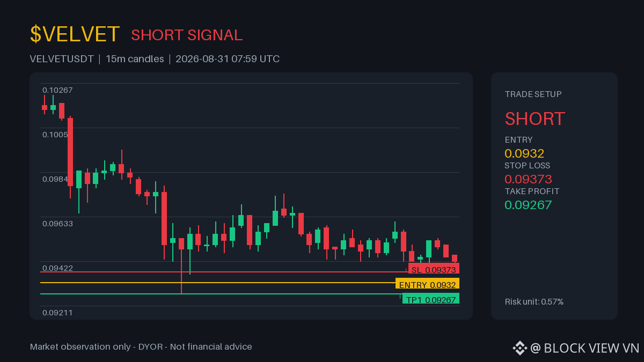Click the Risk unit: 0.57% text
Image resolution: width=644 pixels, height=362 pixels.
[534, 302]
